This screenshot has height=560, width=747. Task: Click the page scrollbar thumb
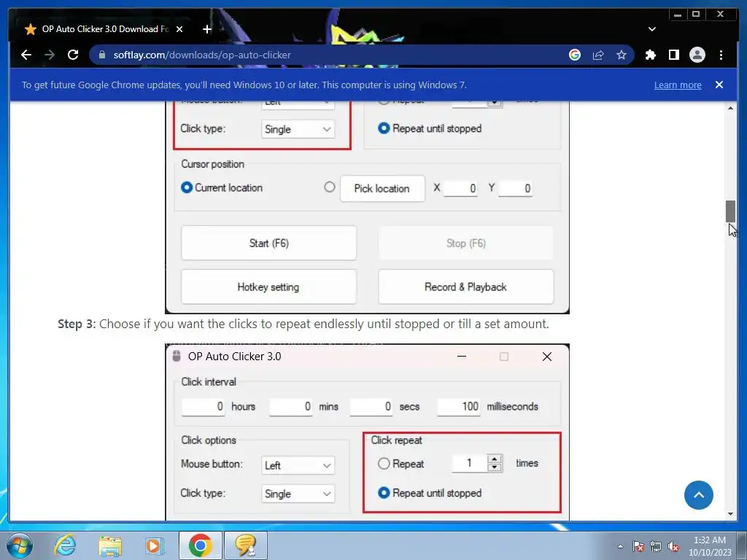(x=730, y=211)
